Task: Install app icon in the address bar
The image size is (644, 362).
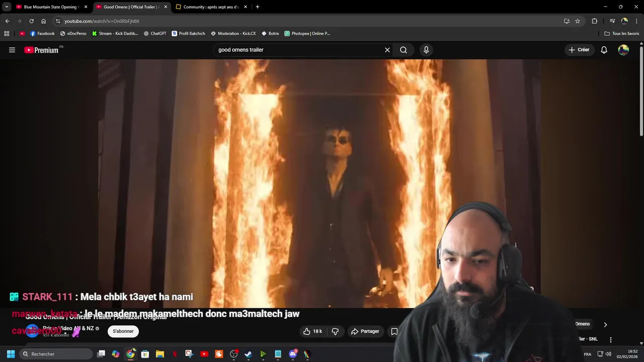Action: pyautogui.click(x=567, y=21)
